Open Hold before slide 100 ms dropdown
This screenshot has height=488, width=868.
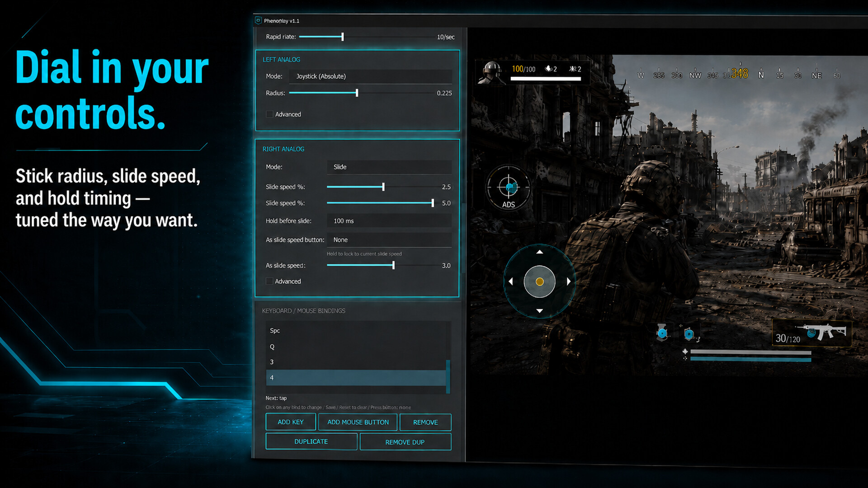(x=389, y=221)
